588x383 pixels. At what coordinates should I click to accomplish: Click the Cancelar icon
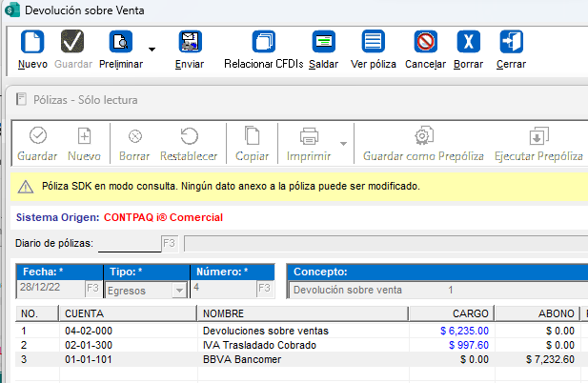(x=425, y=44)
